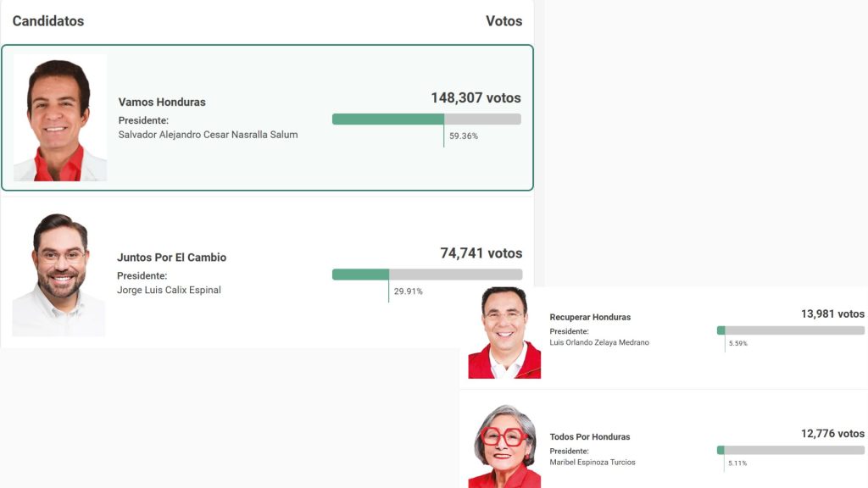
Task: Click Maribel Espinoza's portrait with red glasses
Action: (x=504, y=446)
